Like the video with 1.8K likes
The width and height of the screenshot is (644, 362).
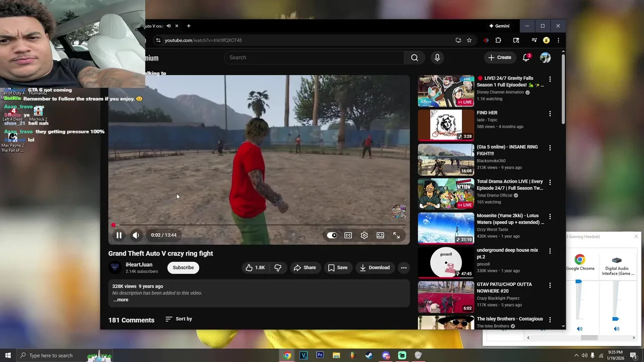pyautogui.click(x=255, y=267)
